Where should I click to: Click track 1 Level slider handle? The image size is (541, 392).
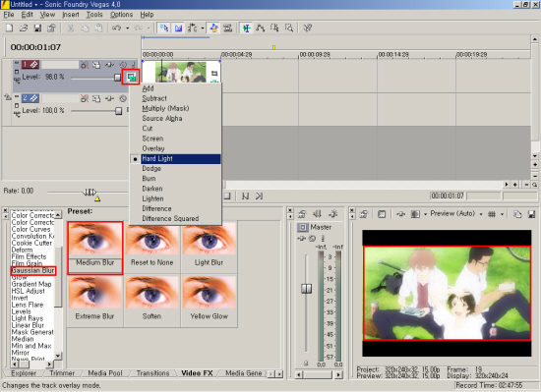(x=117, y=78)
